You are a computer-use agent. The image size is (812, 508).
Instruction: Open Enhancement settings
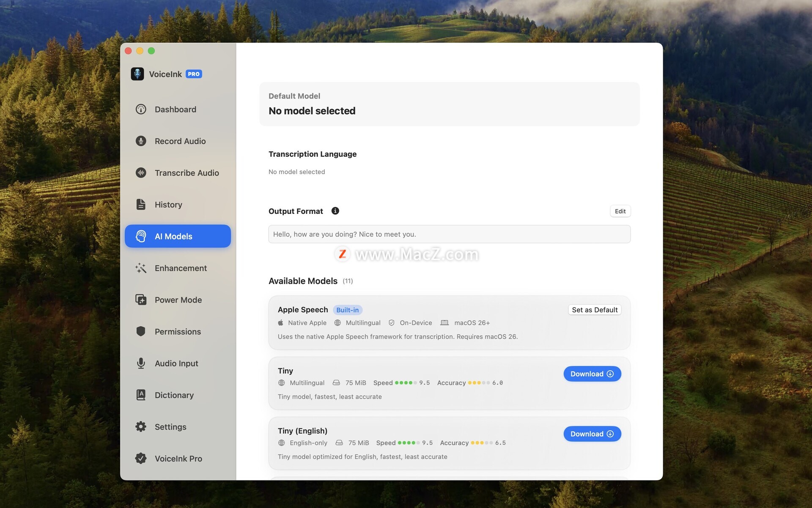pyautogui.click(x=178, y=268)
